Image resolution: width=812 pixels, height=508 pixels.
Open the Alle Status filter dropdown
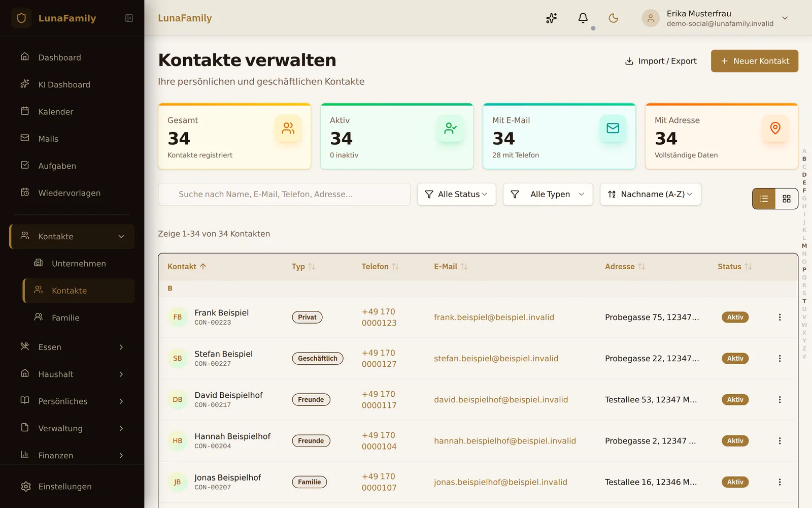(x=457, y=194)
